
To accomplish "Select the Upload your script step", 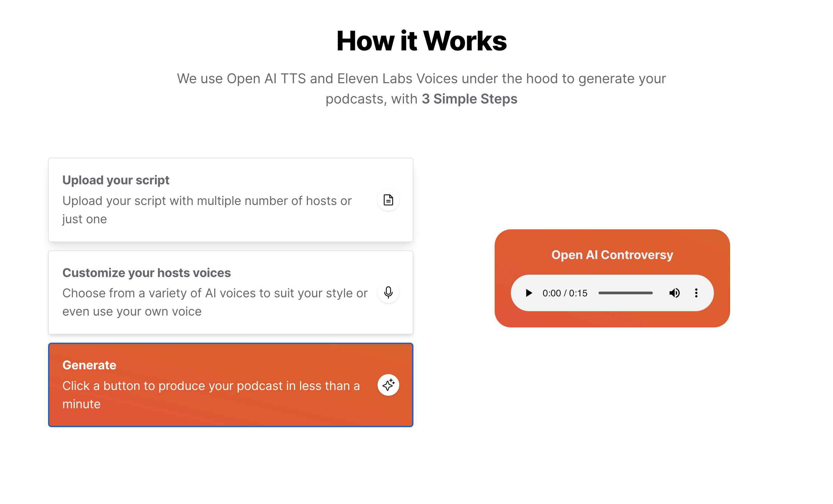I will pos(231,200).
